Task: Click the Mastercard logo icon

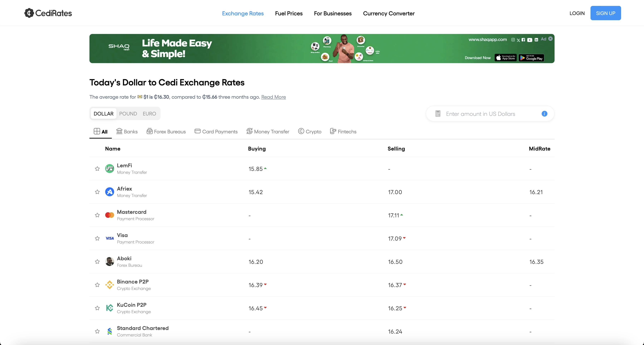Action: click(x=109, y=215)
